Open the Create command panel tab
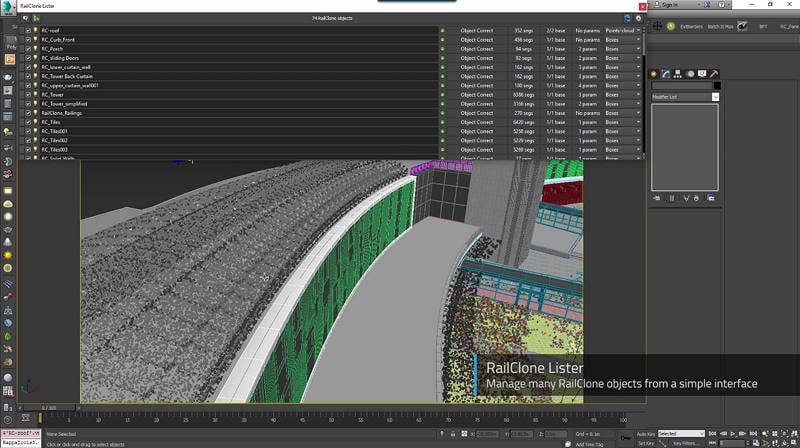 click(654, 74)
